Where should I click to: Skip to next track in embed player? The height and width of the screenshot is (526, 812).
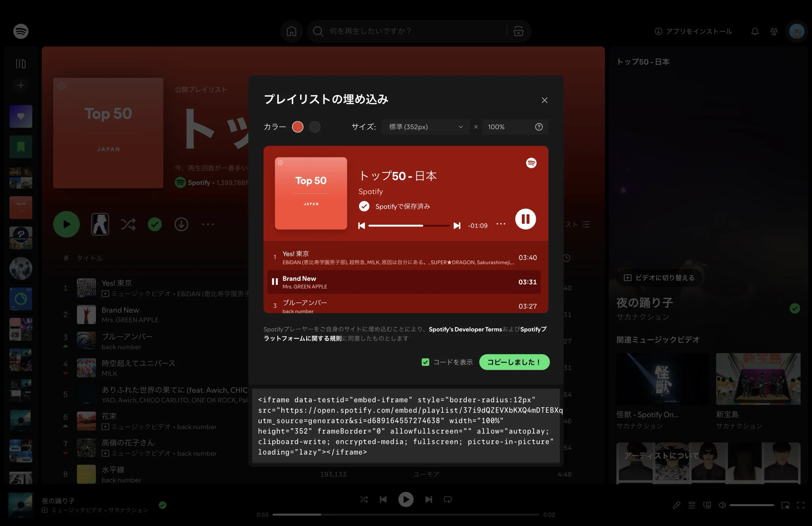[457, 226]
